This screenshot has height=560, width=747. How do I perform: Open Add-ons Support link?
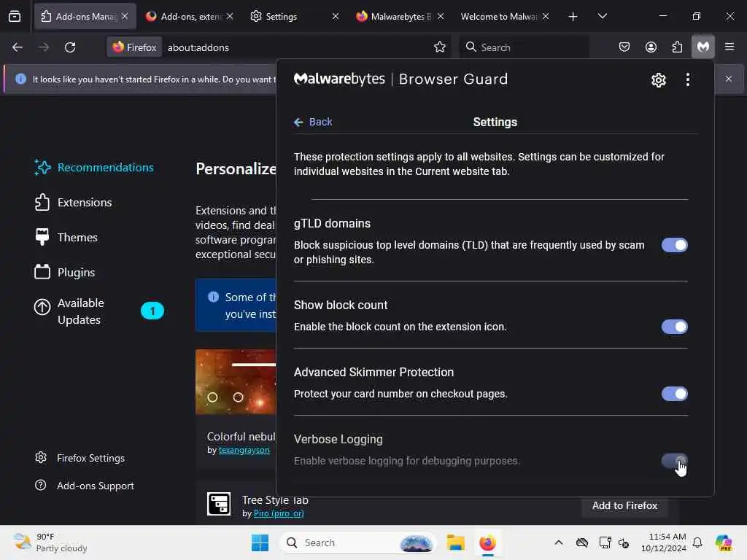[85, 485]
